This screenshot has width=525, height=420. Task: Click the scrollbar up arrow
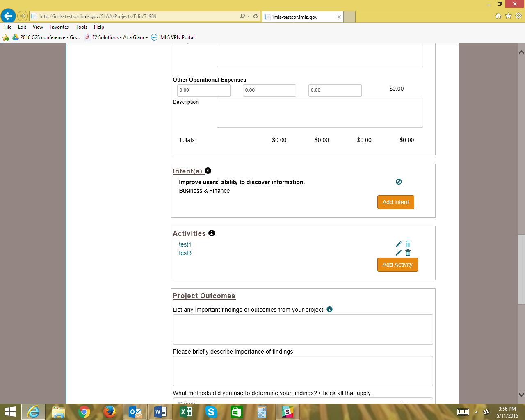(521, 52)
